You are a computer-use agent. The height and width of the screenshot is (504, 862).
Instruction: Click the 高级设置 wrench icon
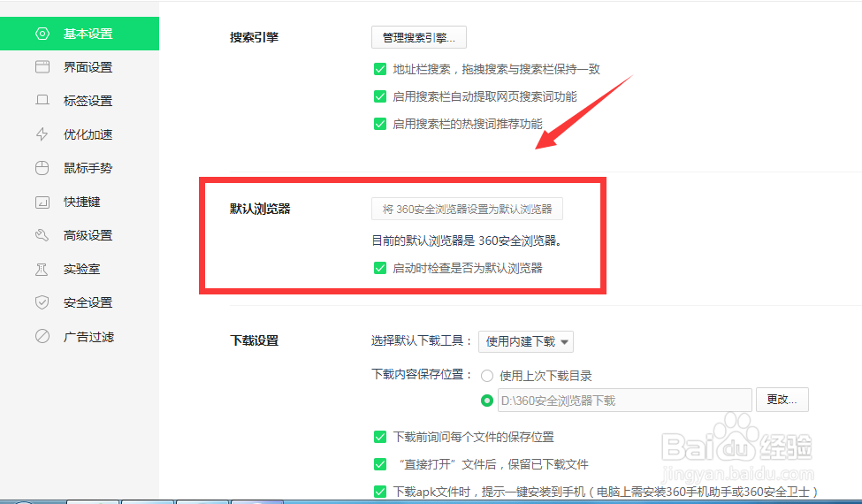[42, 235]
